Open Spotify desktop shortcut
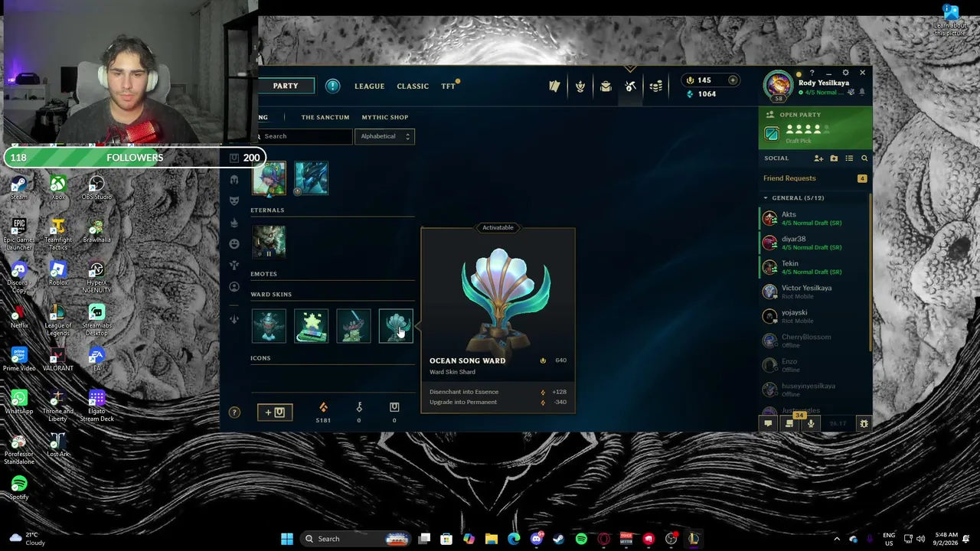980x551 pixels. pos(19,488)
